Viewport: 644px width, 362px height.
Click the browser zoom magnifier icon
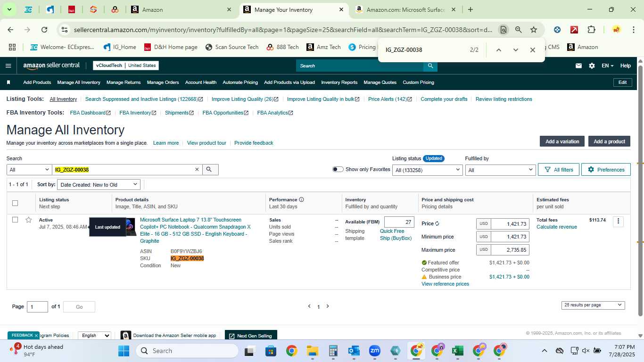(x=519, y=30)
